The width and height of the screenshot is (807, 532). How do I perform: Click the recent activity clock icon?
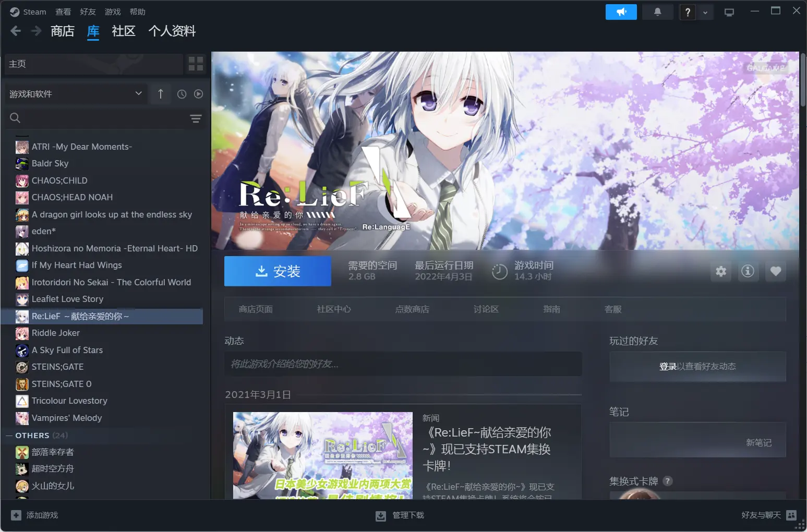click(x=182, y=94)
